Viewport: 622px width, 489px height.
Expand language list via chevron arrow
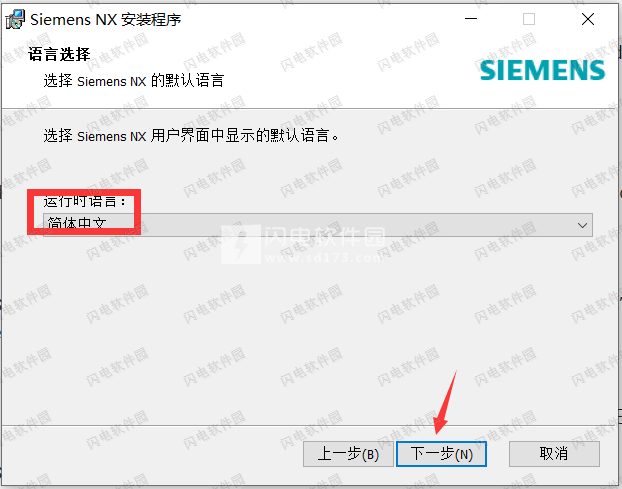pyautogui.click(x=582, y=225)
